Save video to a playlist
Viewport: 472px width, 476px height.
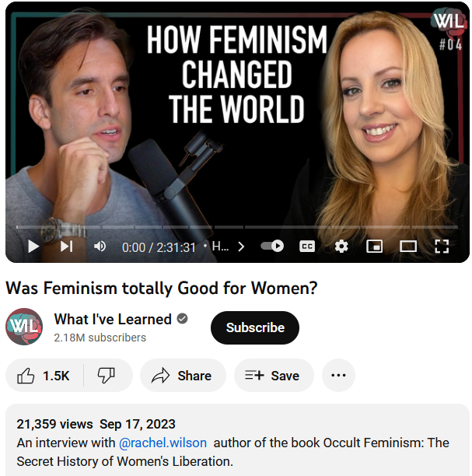[x=274, y=376]
